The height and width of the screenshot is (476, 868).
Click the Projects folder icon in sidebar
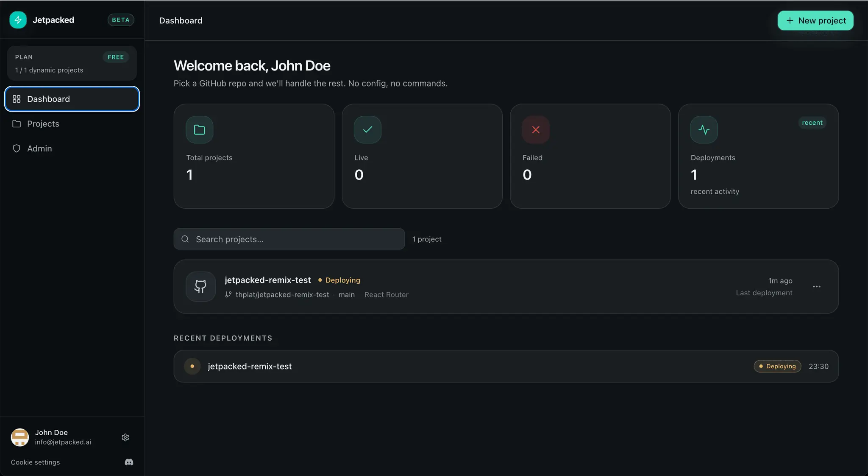pos(17,124)
